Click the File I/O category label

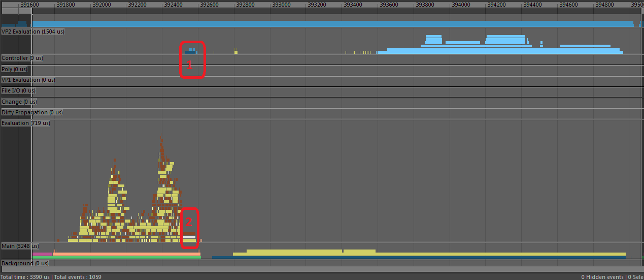[19, 91]
